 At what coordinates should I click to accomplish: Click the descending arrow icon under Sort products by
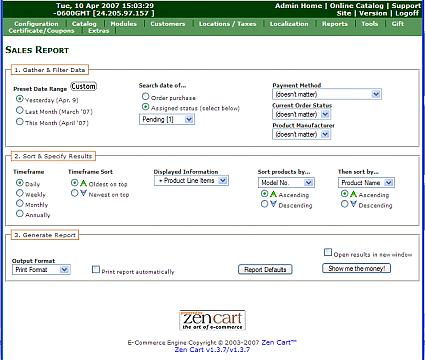point(273,204)
